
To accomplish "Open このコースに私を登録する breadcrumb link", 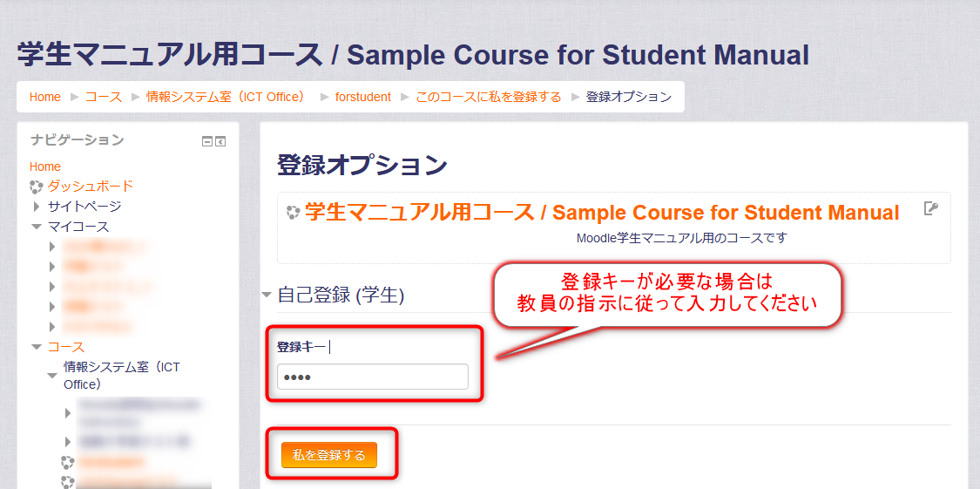I will (489, 97).
